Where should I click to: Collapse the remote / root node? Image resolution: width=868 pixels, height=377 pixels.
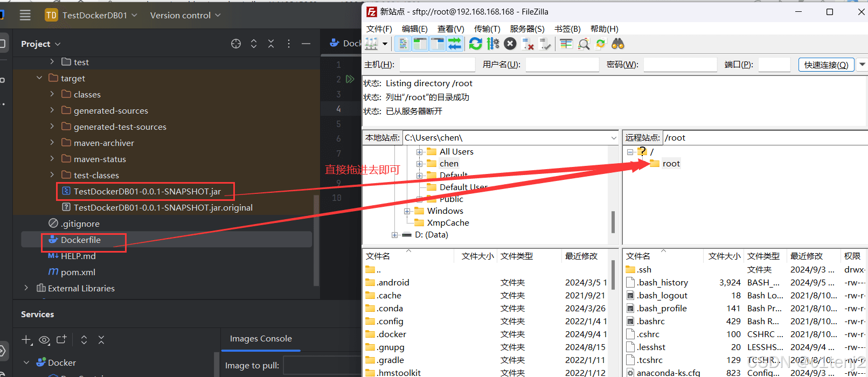[630, 152]
